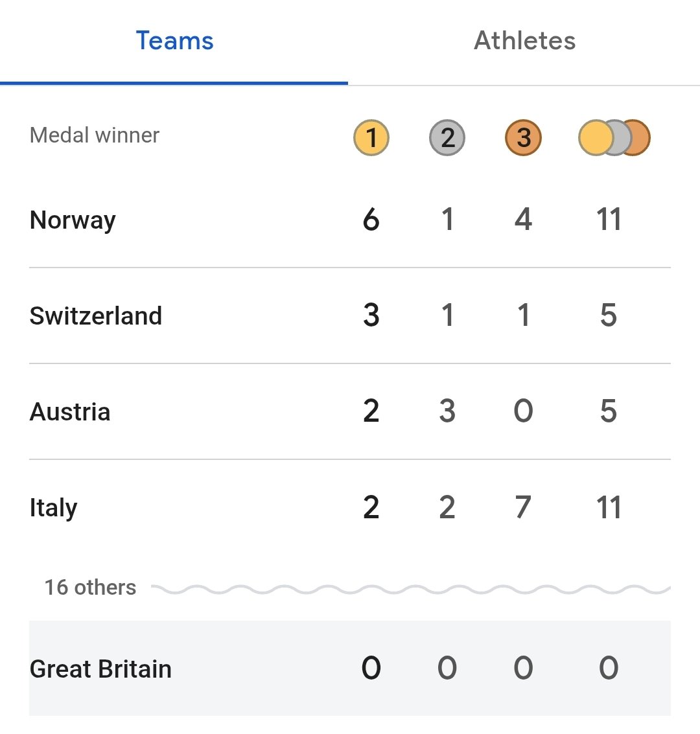The image size is (700, 734).
Task: Click Switzerland's total medal count of 5
Action: [609, 316]
